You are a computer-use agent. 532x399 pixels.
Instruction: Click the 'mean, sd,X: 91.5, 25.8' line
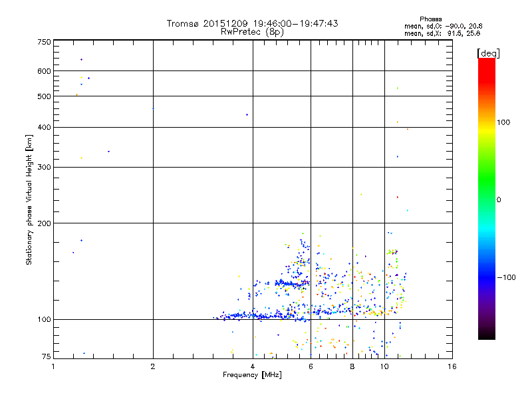[x=442, y=33]
